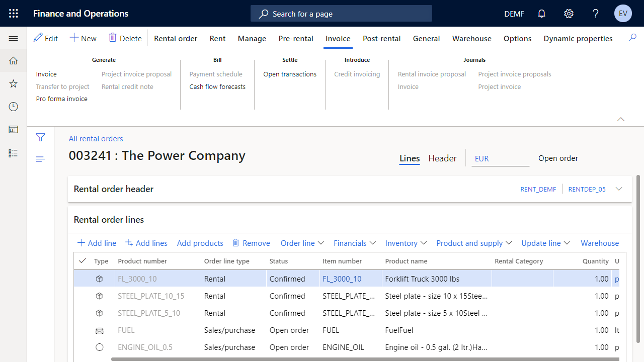The width and height of the screenshot is (644, 362).
Task: Follow the All rental orders link
Action: point(96,139)
